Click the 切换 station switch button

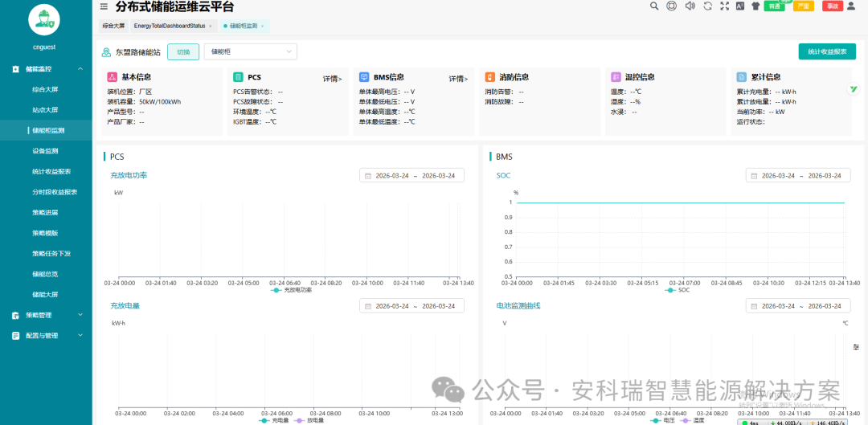point(183,52)
